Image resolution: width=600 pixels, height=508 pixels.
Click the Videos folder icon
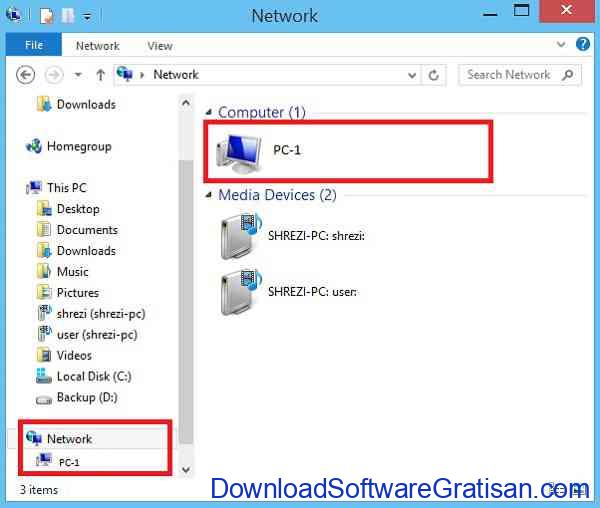coord(44,355)
